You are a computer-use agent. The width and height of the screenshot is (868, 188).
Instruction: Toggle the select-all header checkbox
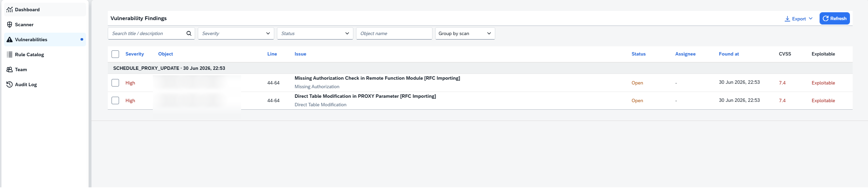click(x=115, y=54)
